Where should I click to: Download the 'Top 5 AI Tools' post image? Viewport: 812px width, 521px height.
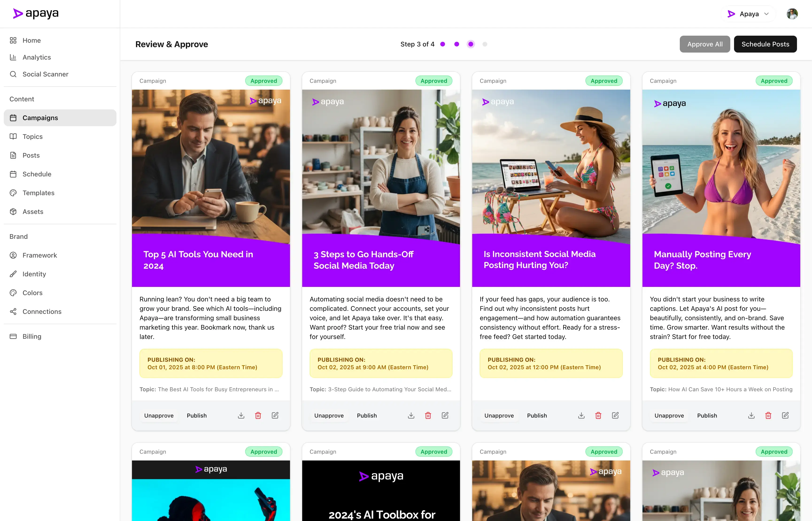[x=241, y=415]
